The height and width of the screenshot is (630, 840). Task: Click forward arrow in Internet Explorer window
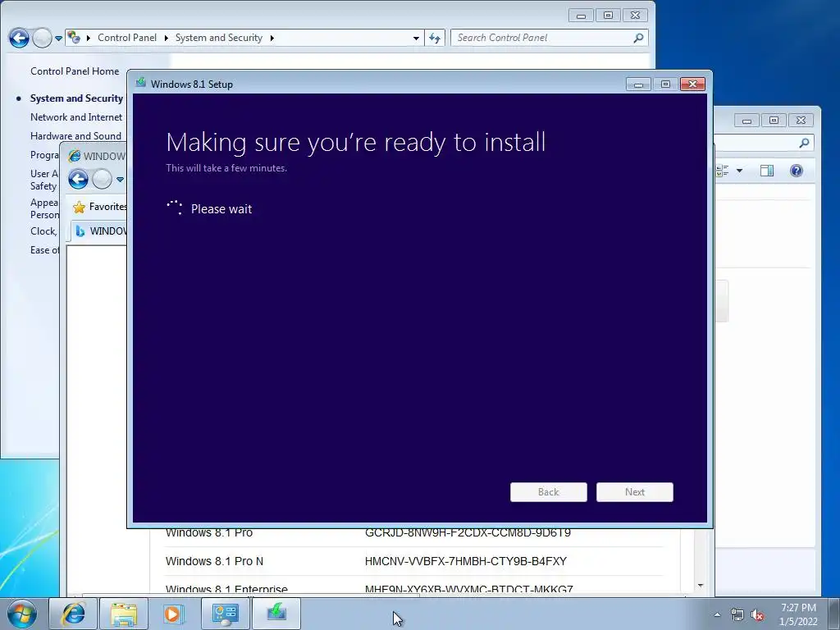pos(102,179)
